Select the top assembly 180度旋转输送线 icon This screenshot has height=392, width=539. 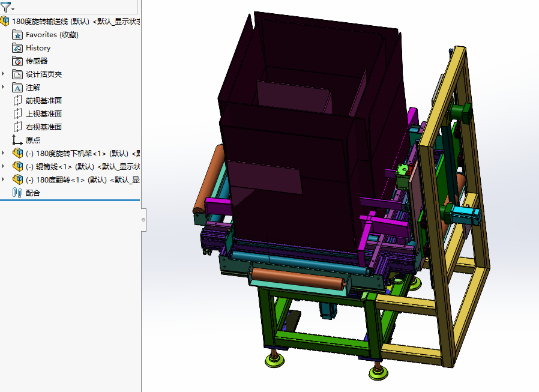pos(5,22)
